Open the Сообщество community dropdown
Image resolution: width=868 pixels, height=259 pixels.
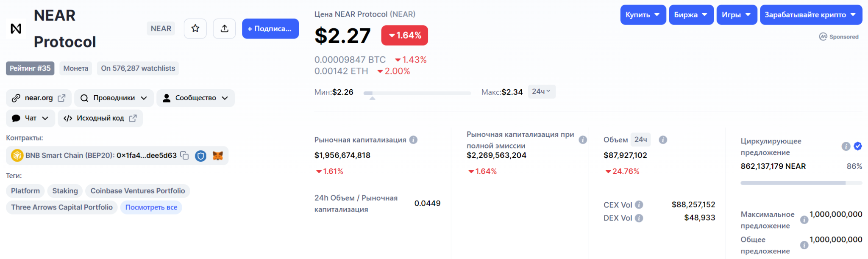pyautogui.click(x=195, y=98)
